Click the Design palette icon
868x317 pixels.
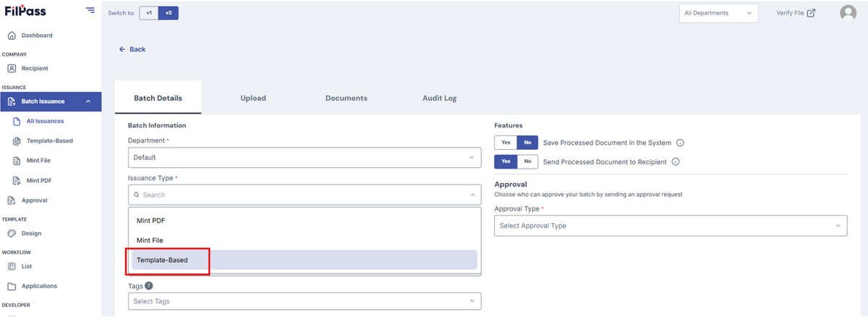point(12,234)
